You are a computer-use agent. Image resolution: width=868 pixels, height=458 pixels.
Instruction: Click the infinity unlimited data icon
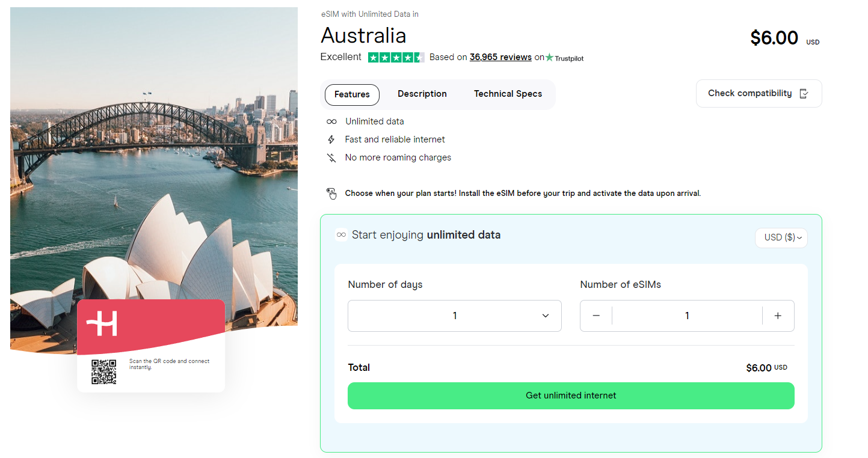tap(331, 121)
